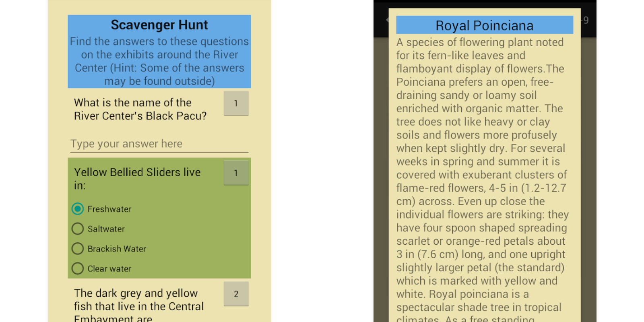Select the Freshwater radio button
This screenshot has width=644, height=322.
[78, 209]
